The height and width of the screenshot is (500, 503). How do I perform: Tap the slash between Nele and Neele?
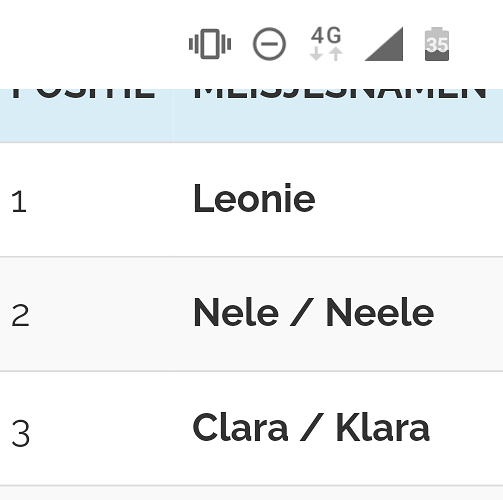[x=302, y=312]
